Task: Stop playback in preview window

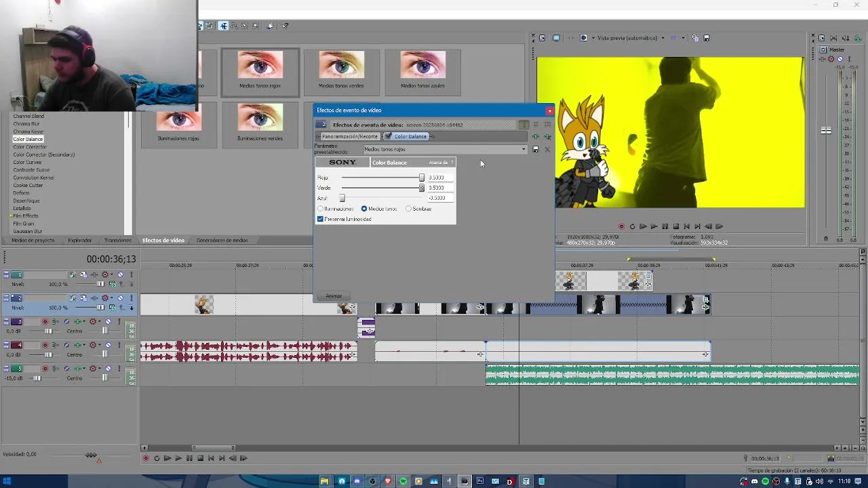Action: click(x=676, y=226)
